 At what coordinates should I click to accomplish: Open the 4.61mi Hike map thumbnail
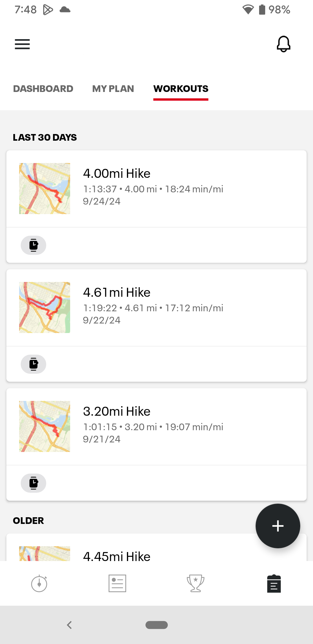[x=45, y=307]
